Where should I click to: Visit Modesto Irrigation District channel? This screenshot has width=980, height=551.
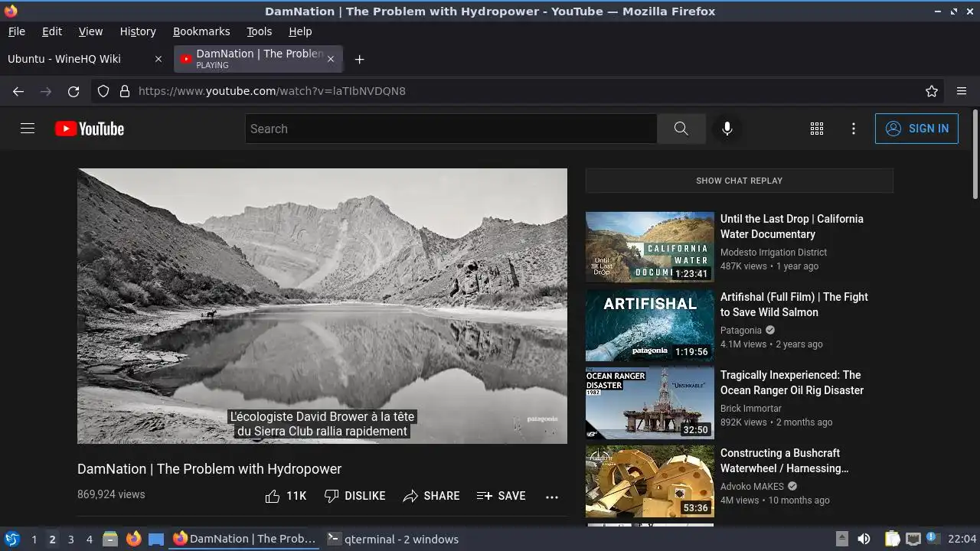pos(773,253)
